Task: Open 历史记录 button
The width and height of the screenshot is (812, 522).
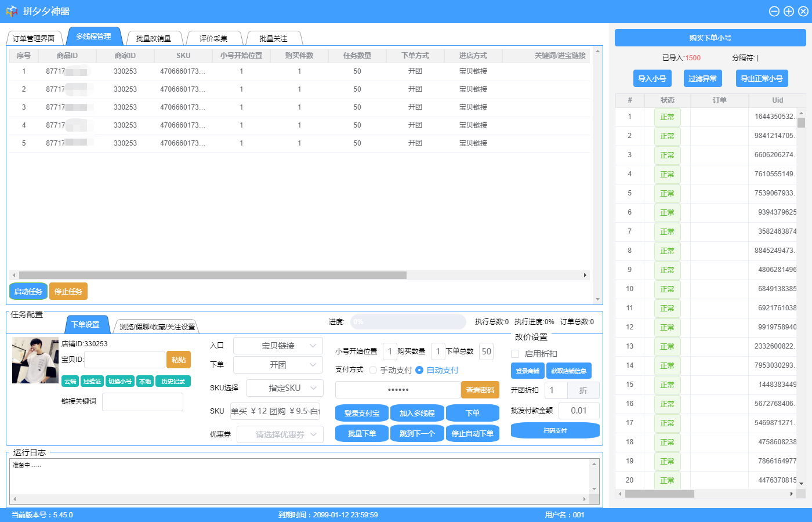Action: (173, 381)
